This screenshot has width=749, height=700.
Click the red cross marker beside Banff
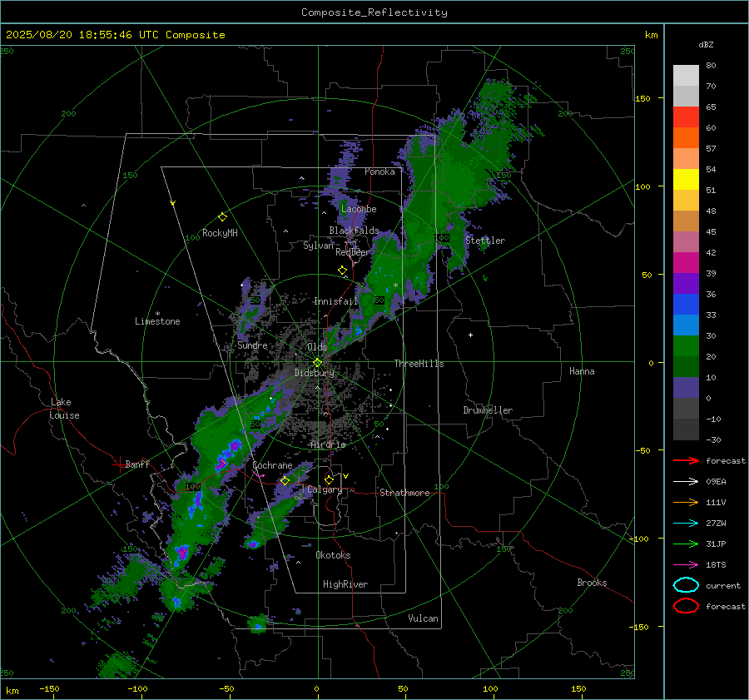tap(119, 464)
